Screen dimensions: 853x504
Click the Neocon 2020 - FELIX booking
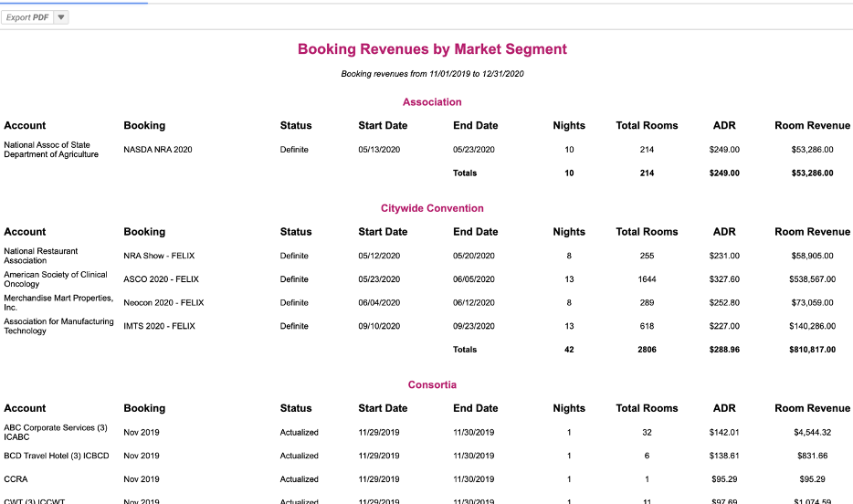(163, 302)
